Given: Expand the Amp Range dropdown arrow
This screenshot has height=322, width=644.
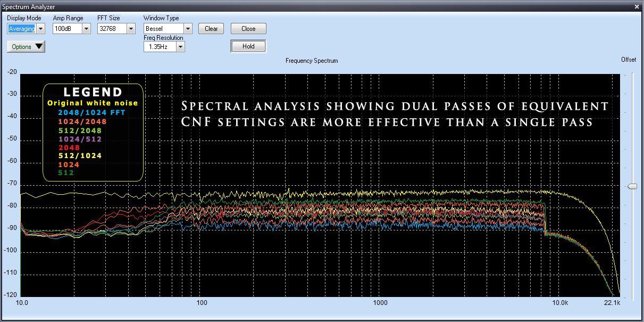Looking at the screenshot, I should tap(86, 29).
